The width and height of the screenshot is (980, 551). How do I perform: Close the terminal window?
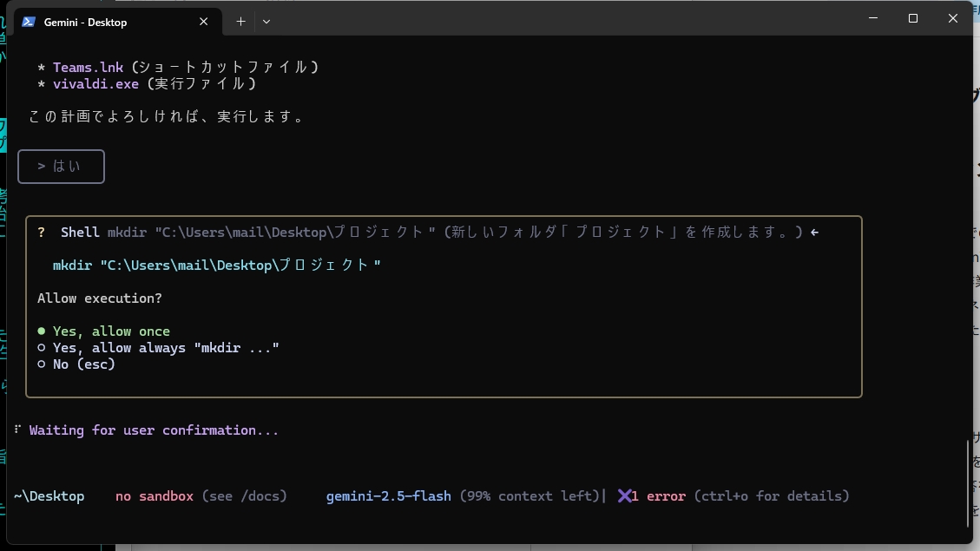(x=952, y=18)
